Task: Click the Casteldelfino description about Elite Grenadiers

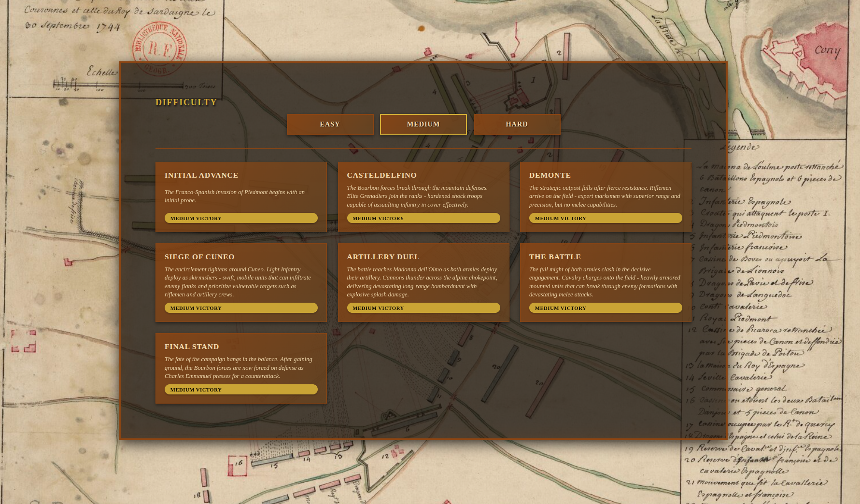Action: [417, 196]
